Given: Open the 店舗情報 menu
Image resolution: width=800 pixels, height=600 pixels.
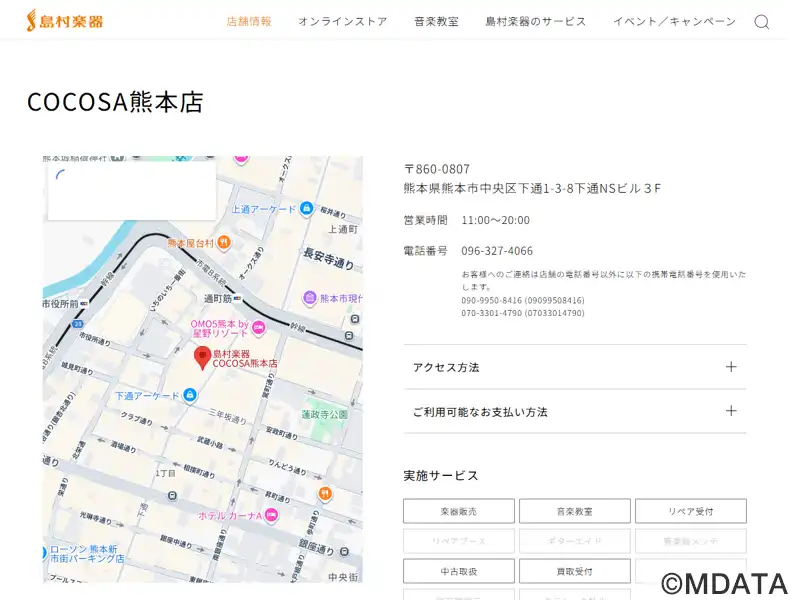Looking at the screenshot, I should click(x=249, y=22).
